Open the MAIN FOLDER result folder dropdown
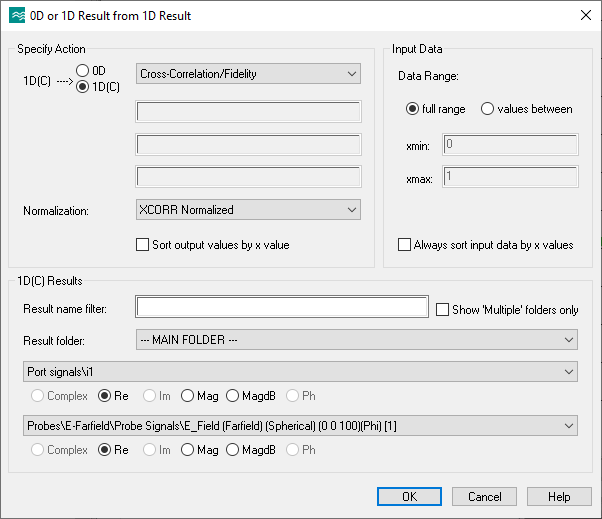 click(x=357, y=340)
